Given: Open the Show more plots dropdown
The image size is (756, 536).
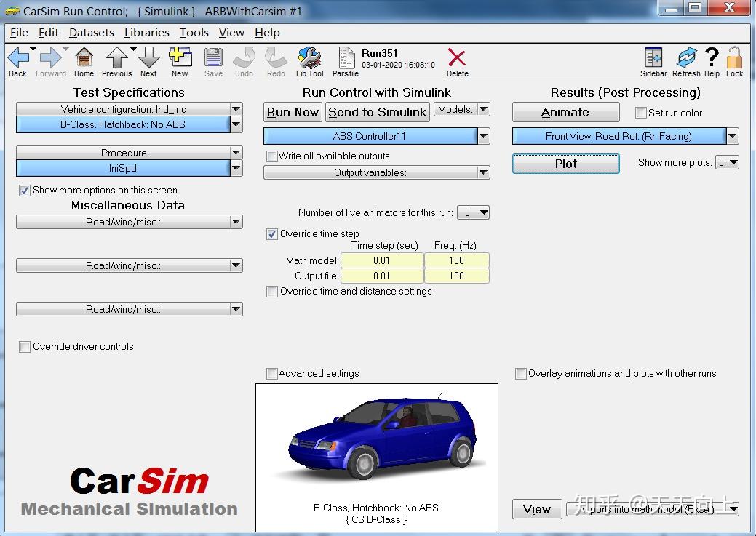Looking at the screenshot, I should [728, 163].
